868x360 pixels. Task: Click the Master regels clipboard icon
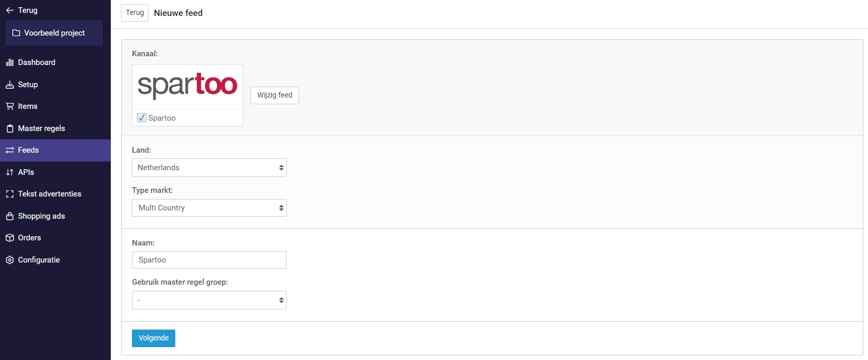(x=10, y=128)
